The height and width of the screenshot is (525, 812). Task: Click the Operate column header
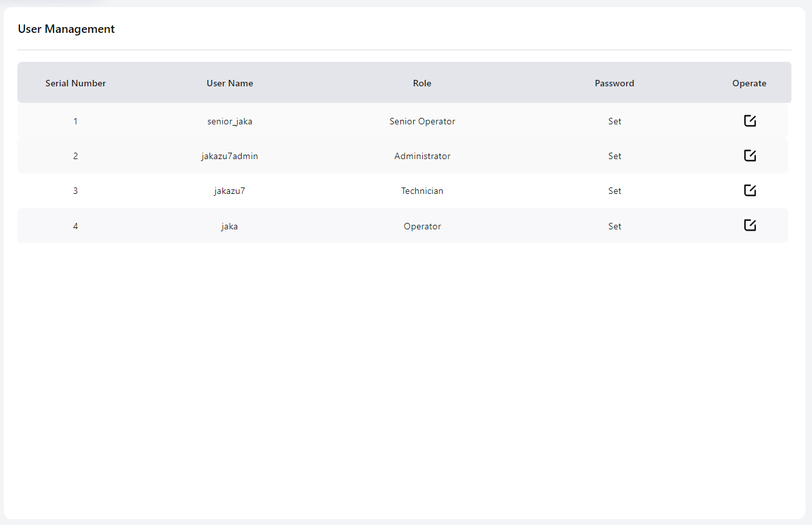point(749,83)
